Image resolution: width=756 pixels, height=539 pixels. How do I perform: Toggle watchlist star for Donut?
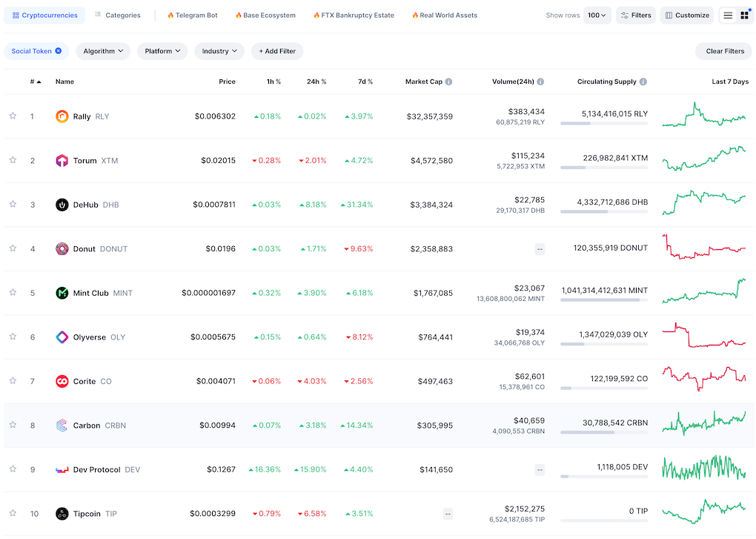pyautogui.click(x=13, y=248)
